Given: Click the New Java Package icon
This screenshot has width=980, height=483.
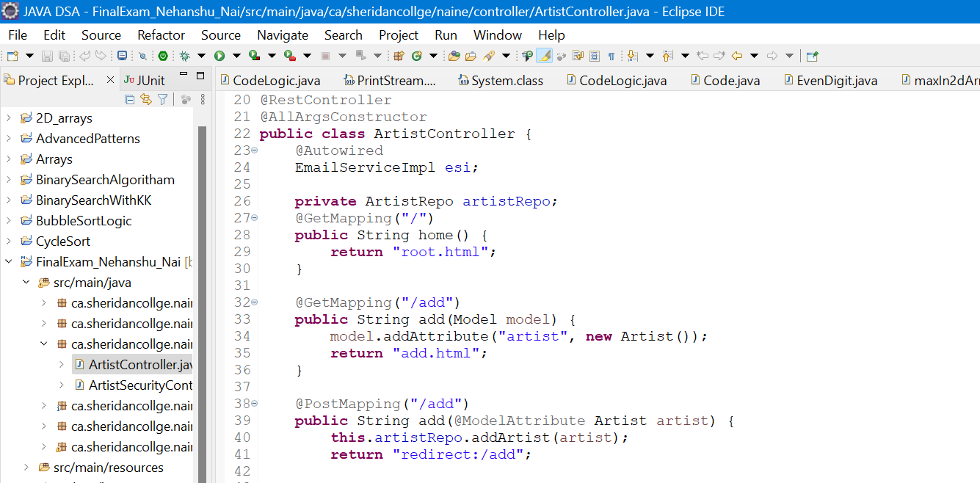Looking at the screenshot, I should pyautogui.click(x=399, y=56).
